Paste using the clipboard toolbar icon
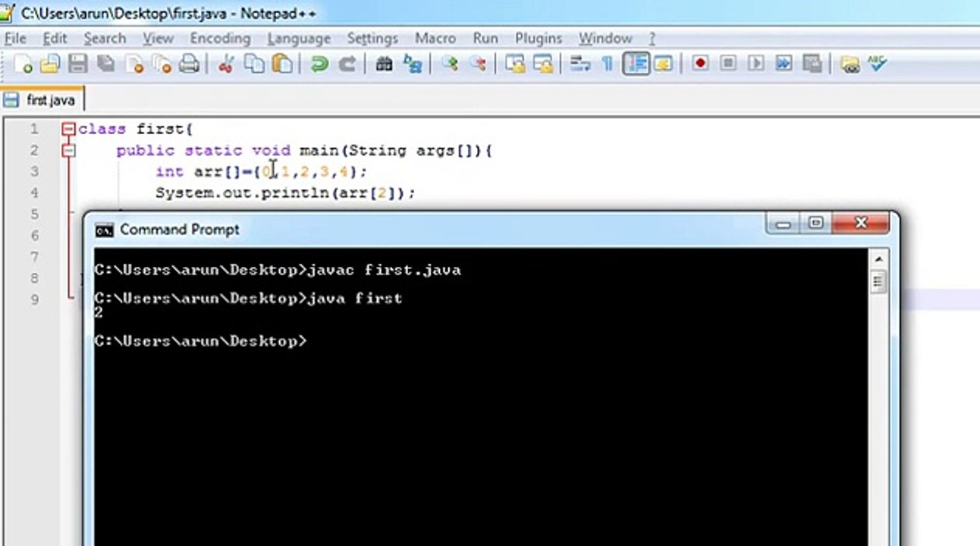This screenshot has width=980, height=546. [x=281, y=64]
